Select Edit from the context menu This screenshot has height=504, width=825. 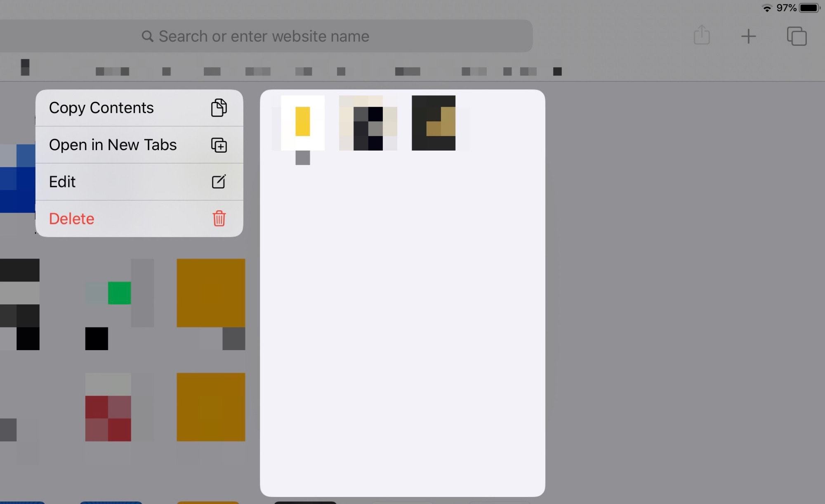coord(62,181)
